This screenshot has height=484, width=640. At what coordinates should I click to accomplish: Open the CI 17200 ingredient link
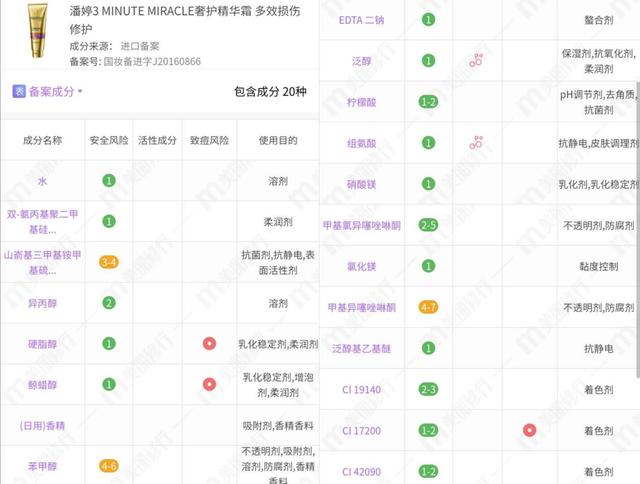tap(362, 431)
